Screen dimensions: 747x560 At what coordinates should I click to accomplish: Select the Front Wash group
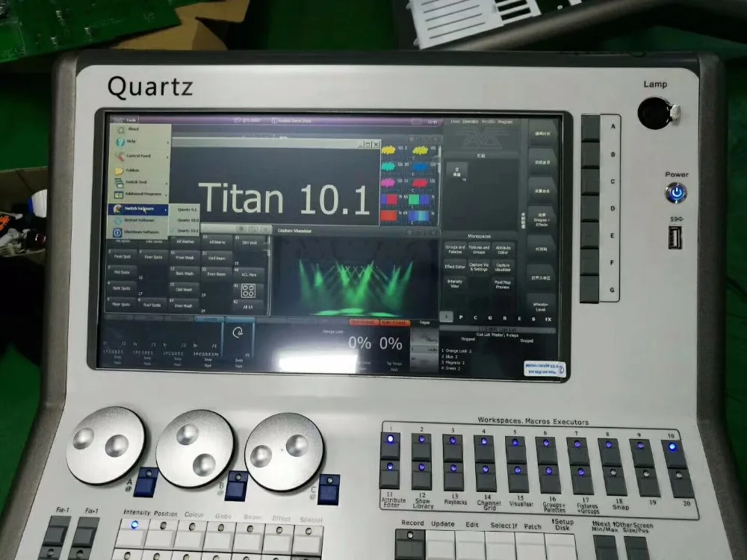[185, 258]
